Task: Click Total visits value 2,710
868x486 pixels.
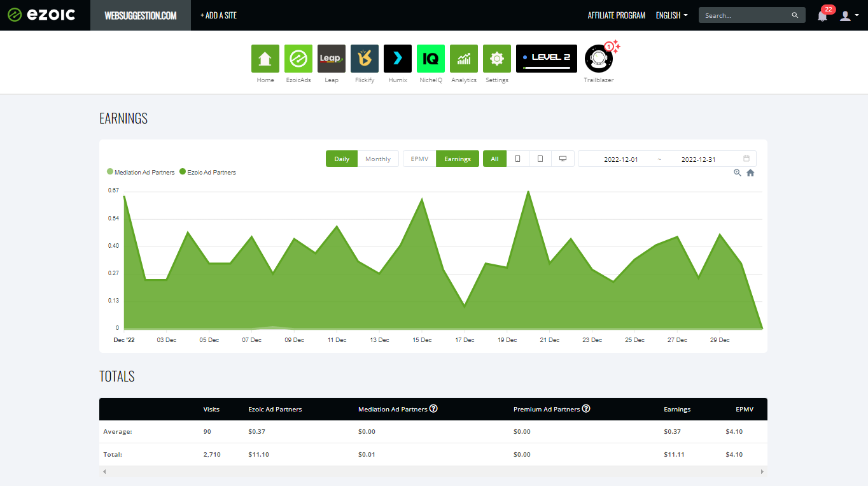Action: [x=212, y=454]
